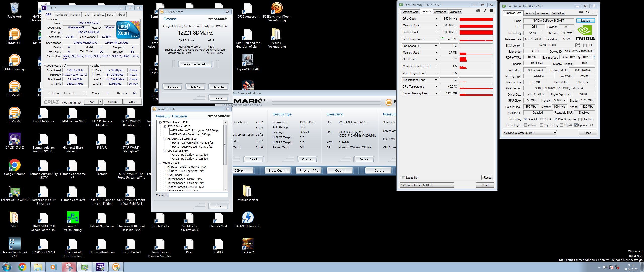Image resolution: width=644 pixels, height=272 pixels.
Task: Open the GPU Temperature sensor dropdown arrow
Action: click(x=436, y=39)
